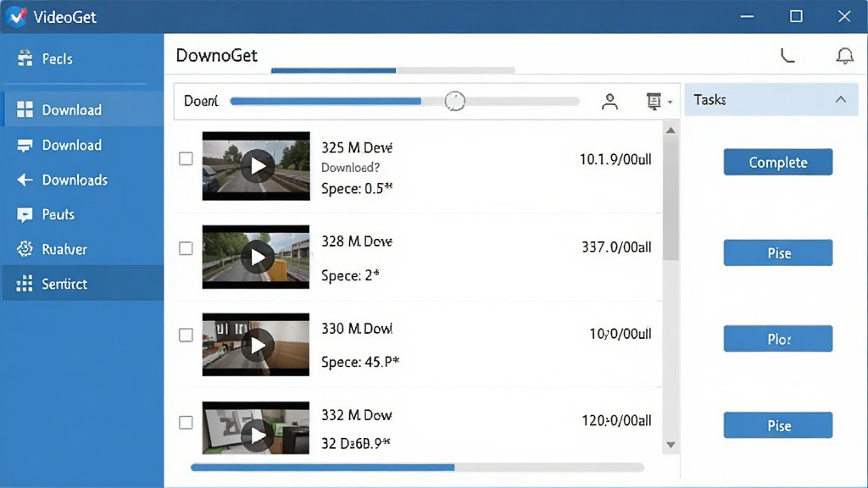Click the 337.0/00all size value
Image resolution: width=868 pixels, height=488 pixels.
616,247
